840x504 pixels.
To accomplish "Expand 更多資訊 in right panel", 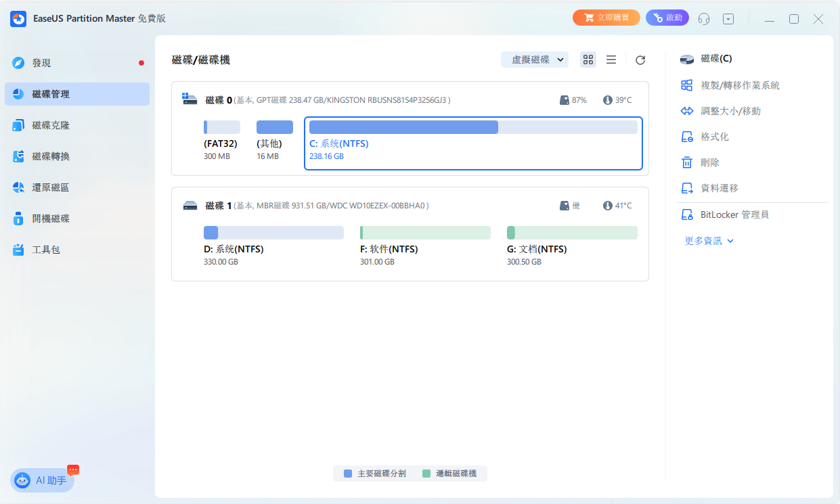I will [x=709, y=241].
